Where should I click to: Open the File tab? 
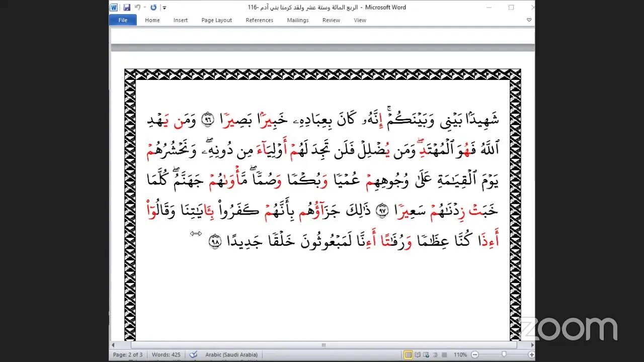pyautogui.click(x=123, y=20)
